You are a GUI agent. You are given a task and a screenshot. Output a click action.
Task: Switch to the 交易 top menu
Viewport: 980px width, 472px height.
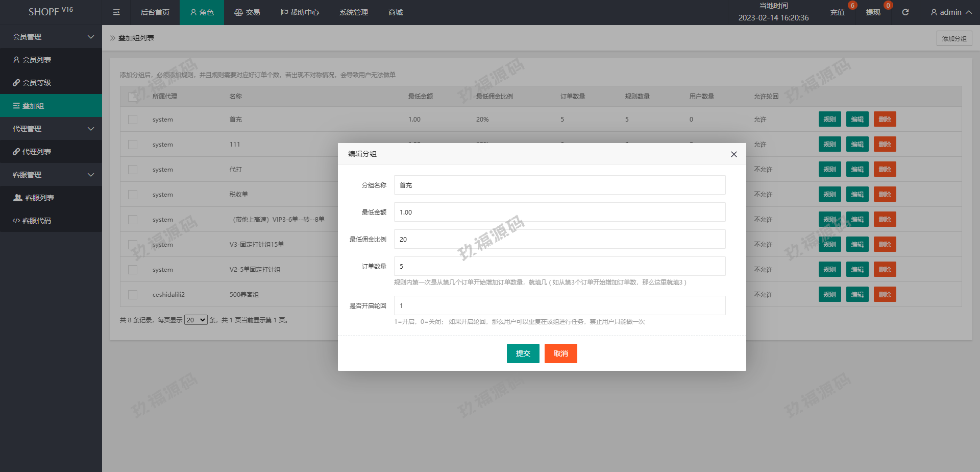pos(247,12)
